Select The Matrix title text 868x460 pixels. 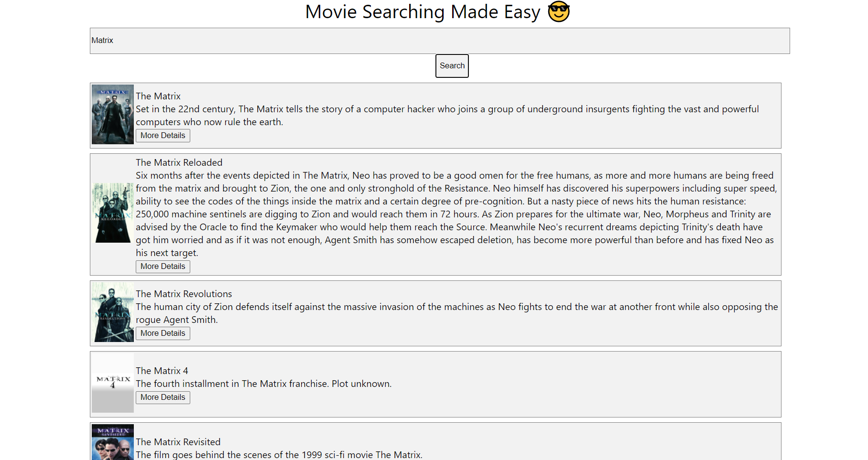[x=158, y=96]
